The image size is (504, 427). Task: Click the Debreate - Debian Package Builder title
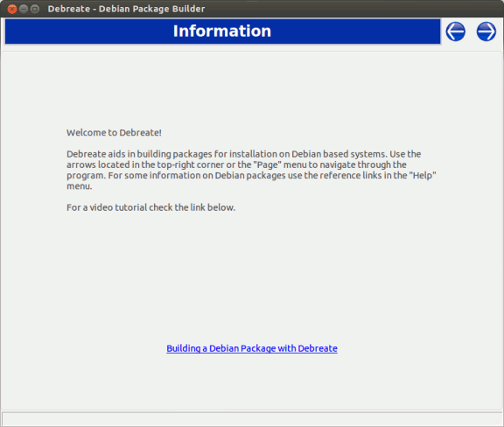coord(126,9)
